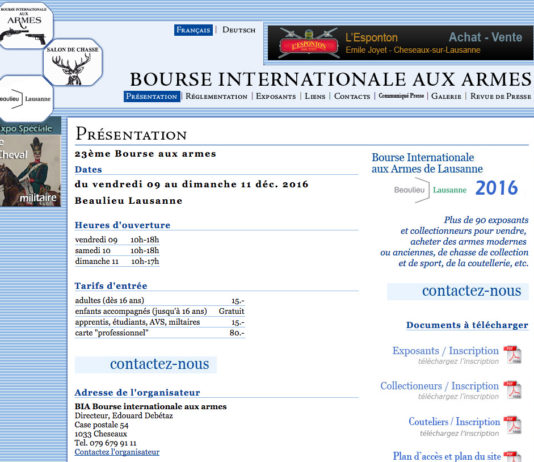Image resolution: width=534 pixels, height=462 pixels.
Task: Open the Beaulieu Lausanne logo badge
Action: click(26, 98)
